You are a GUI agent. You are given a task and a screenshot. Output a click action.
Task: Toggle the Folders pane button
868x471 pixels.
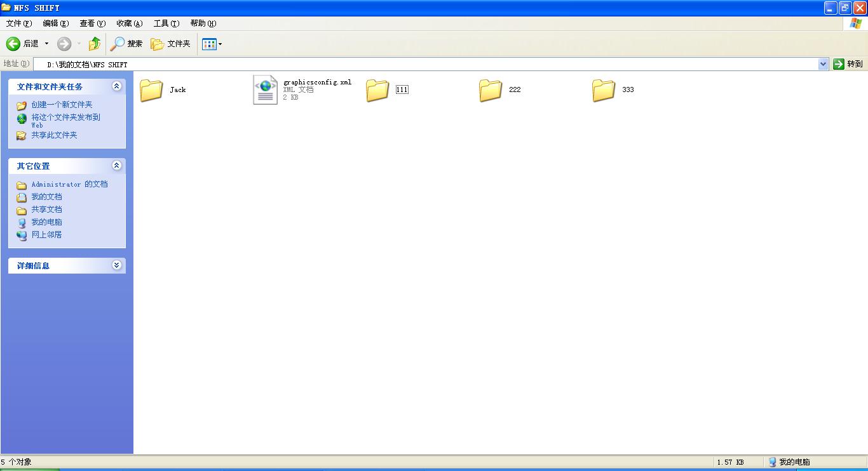point(170,44)
